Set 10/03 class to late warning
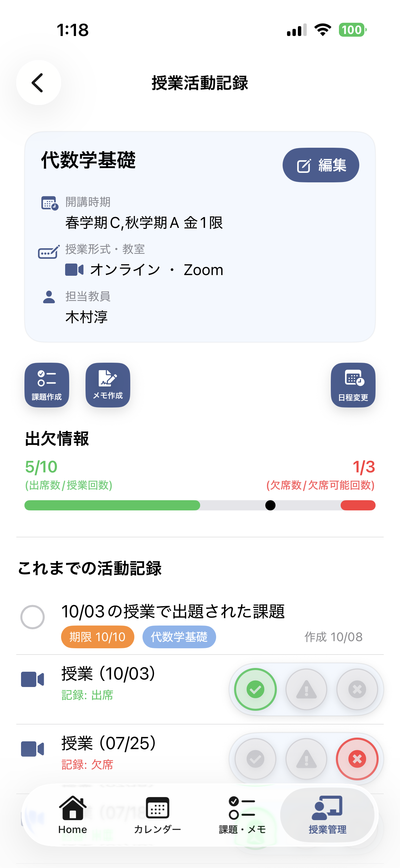Image resolution: width=400 pixels, height=868 pixels. coord(306,689)
